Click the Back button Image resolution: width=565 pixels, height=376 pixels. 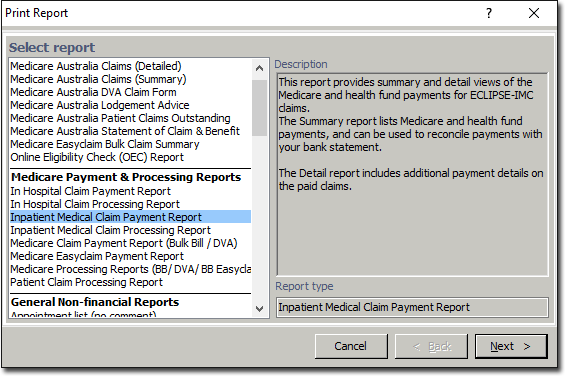[x=431, y=346]
